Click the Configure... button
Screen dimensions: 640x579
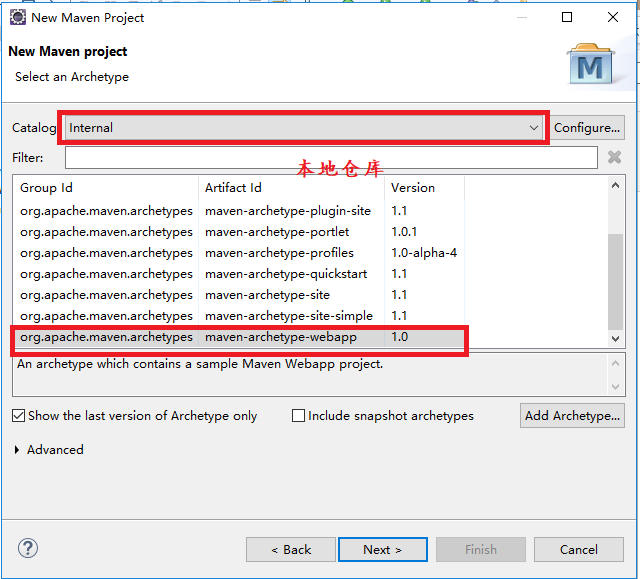587,128
